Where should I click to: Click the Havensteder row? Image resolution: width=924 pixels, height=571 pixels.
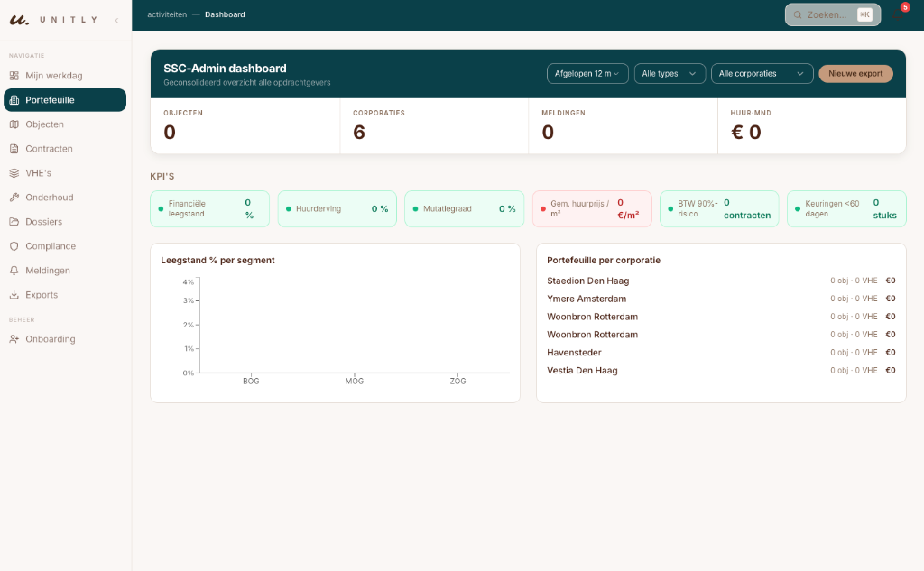(x=721, y=353)
